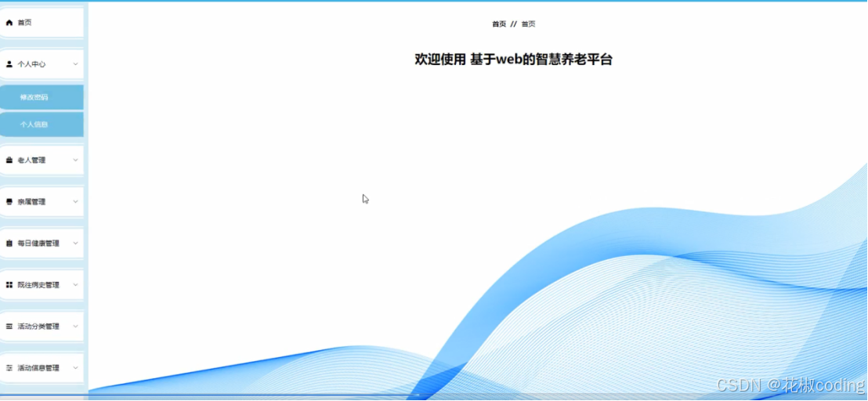
Task: Open the 活动分类管理 menu label
Action: click(38, 327)
